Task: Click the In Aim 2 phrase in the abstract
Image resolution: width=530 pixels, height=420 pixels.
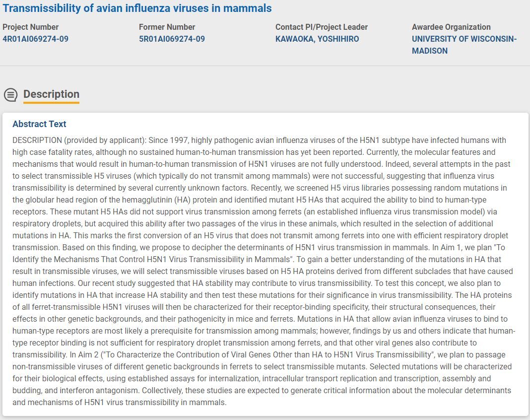Action: click(84, 355)
